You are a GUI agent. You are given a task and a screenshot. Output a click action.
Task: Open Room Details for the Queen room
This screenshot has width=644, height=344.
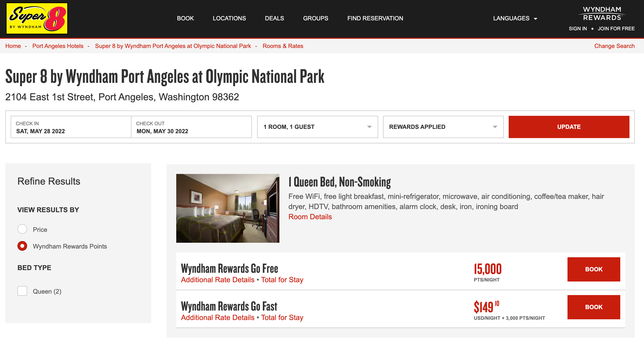pos(310,217)
